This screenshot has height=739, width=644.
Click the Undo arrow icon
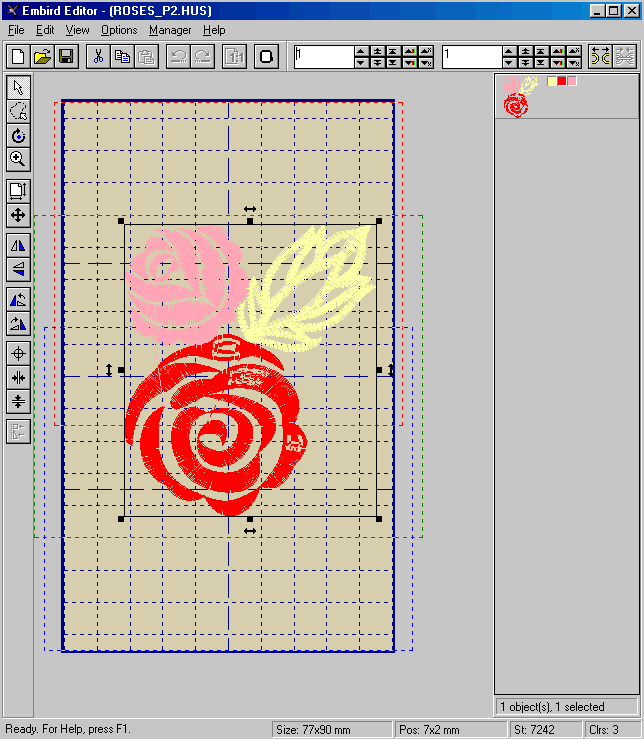point(178,57)
